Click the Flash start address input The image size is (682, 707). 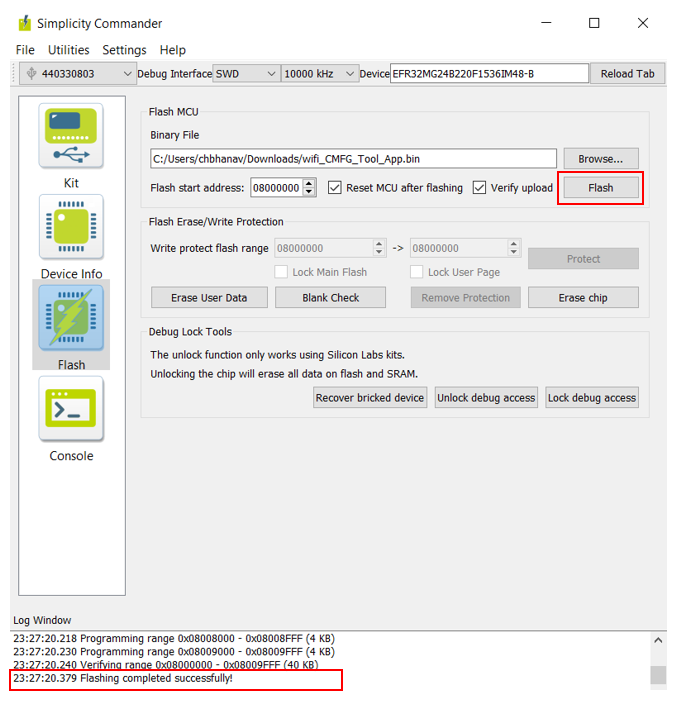277,188
